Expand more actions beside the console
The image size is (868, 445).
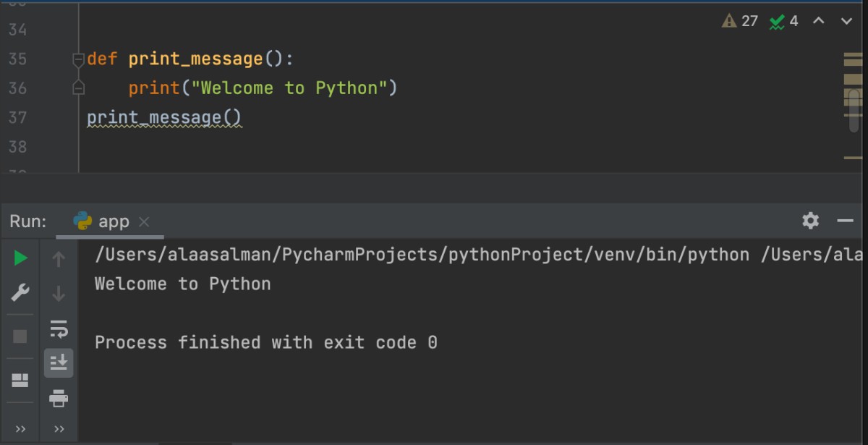(59, 429)
